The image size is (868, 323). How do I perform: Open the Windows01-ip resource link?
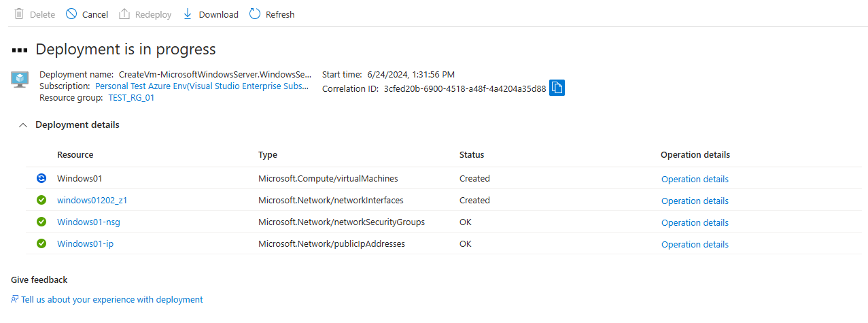(85, 243)
